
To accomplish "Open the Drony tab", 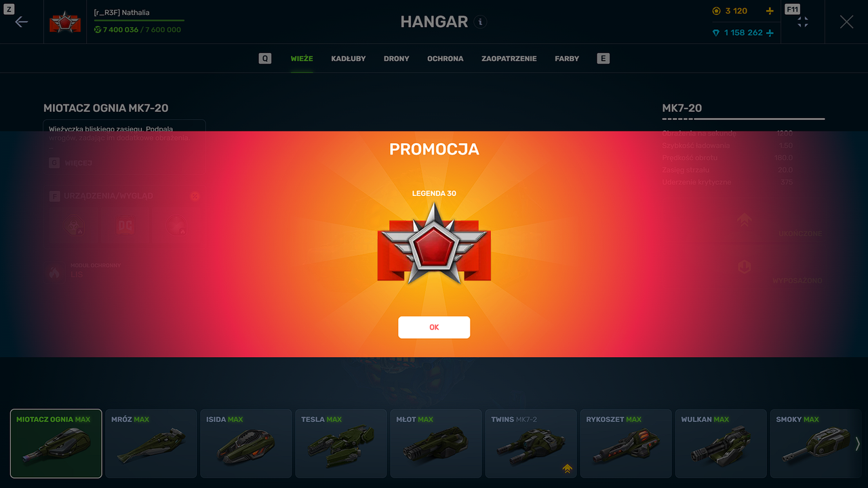I will (x=397, y=59).
